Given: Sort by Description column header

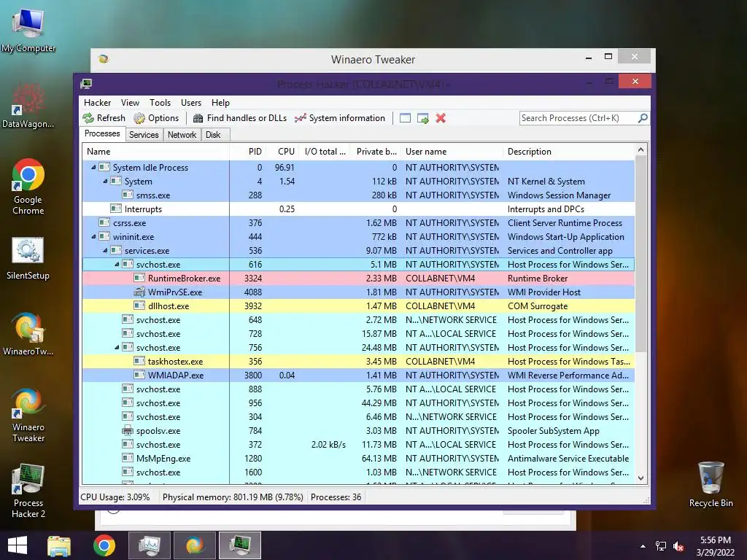Looking at the screenshot, I should 569,152.
